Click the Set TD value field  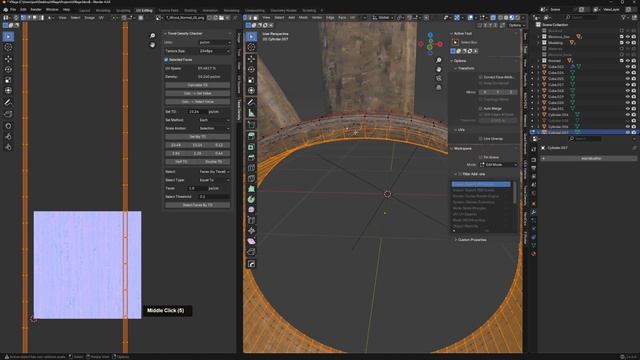[197, 111]
